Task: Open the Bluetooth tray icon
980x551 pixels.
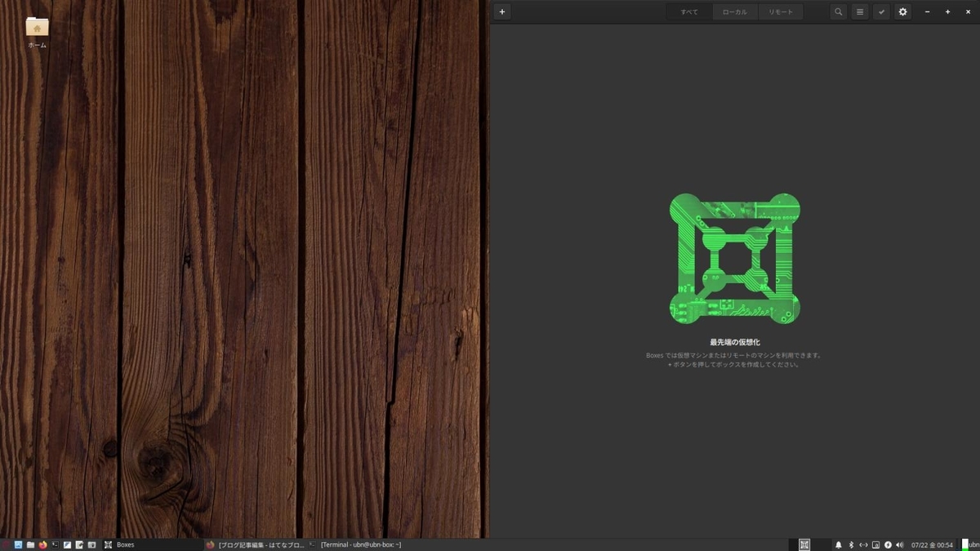Action: point(852,544)
